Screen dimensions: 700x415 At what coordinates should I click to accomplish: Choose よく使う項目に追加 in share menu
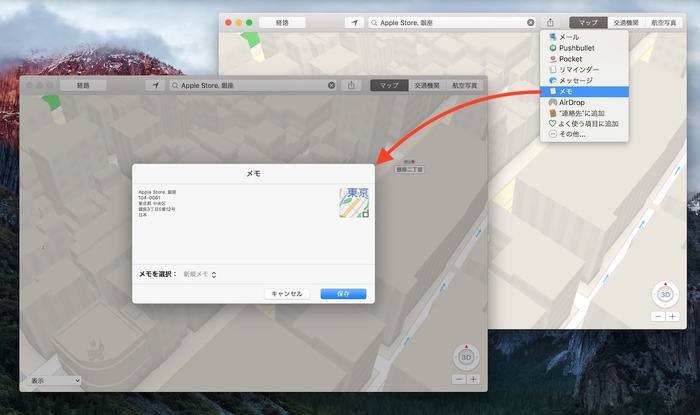click(x=584, y=124)
